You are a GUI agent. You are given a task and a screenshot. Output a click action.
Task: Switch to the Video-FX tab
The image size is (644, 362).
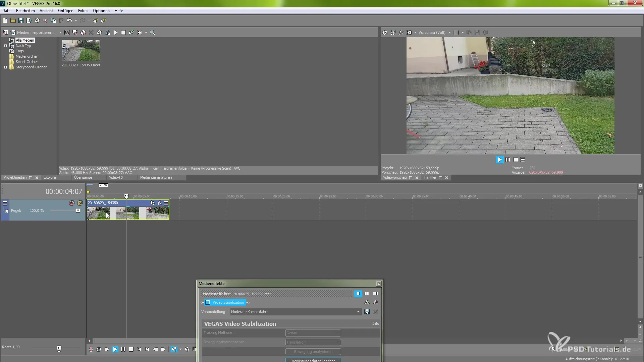(116, 178)
